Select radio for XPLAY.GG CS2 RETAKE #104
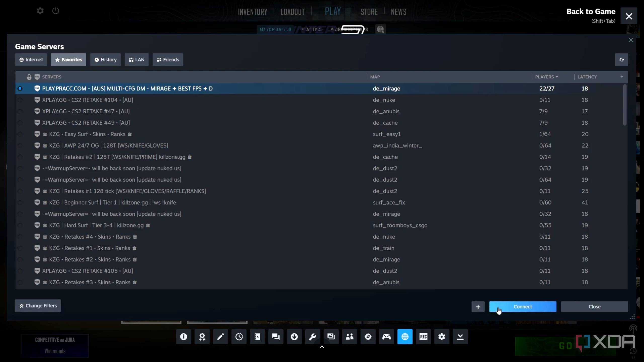 click(20, 100)
